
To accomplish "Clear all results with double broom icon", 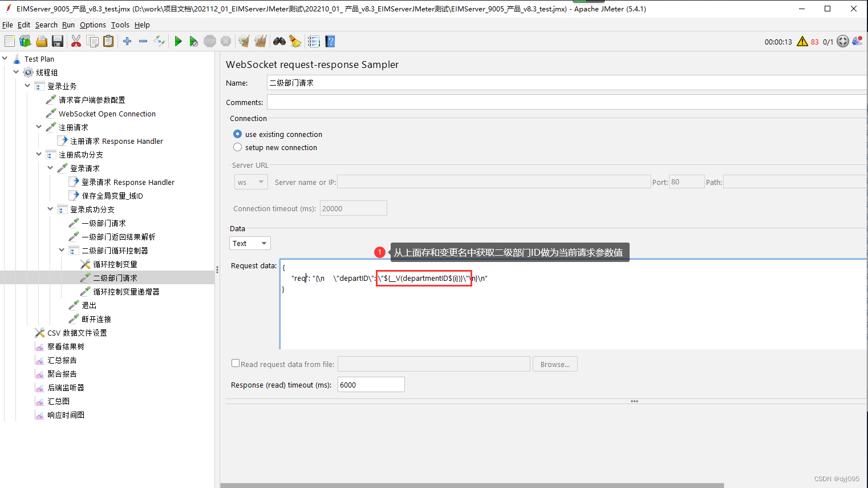I will [261, 41].
